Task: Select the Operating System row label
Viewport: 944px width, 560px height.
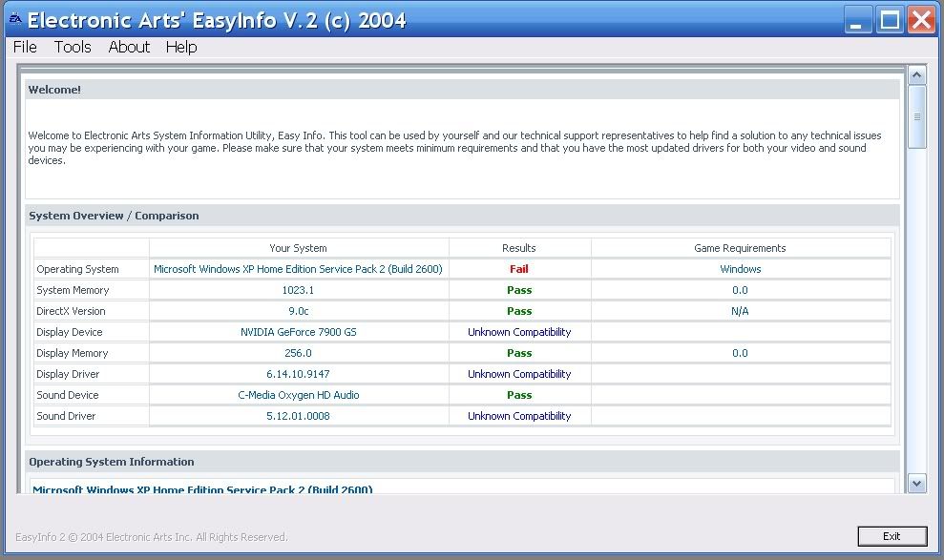Action: (x=77, y=269)
